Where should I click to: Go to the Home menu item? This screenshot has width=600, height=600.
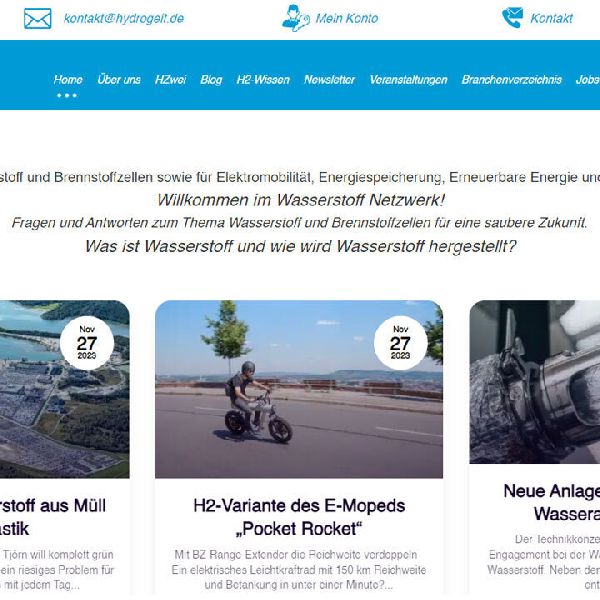(x=68, y=79)
